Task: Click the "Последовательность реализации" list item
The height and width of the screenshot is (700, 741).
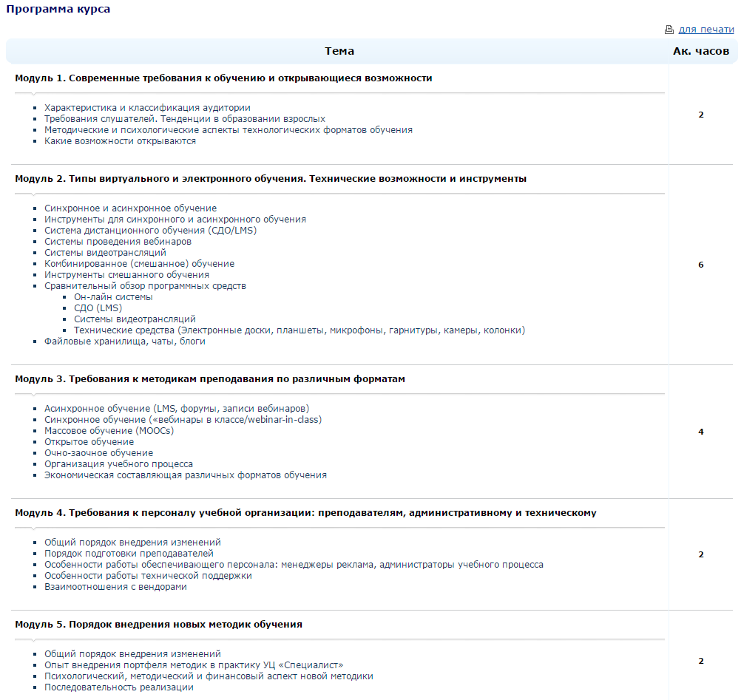Action: tap(118, 687)
